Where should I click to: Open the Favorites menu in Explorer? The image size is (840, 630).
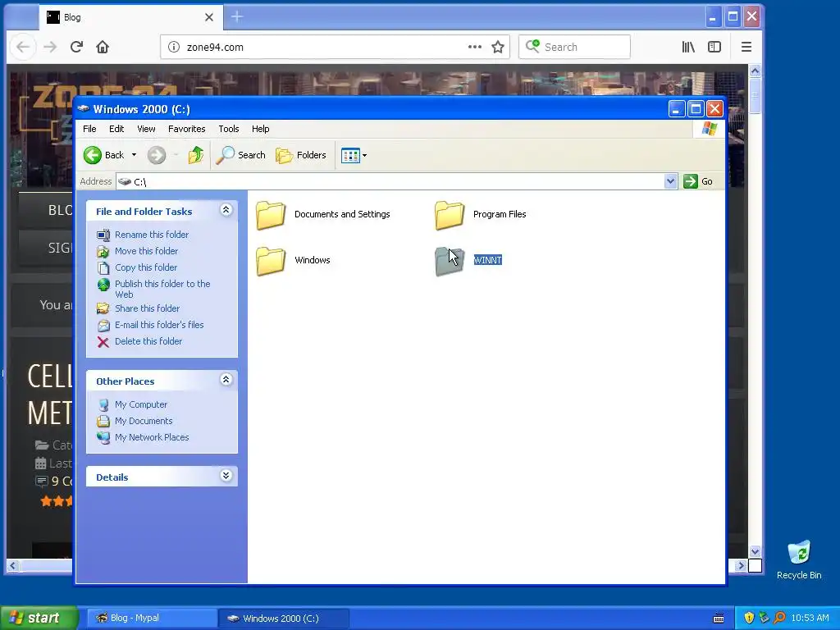click(x=186, y=129)
